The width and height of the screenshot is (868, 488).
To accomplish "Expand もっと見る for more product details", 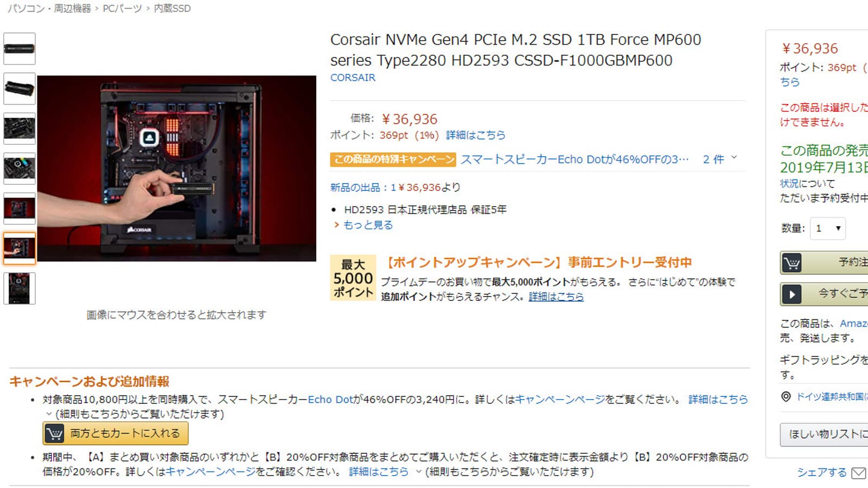I will point(363,225).
